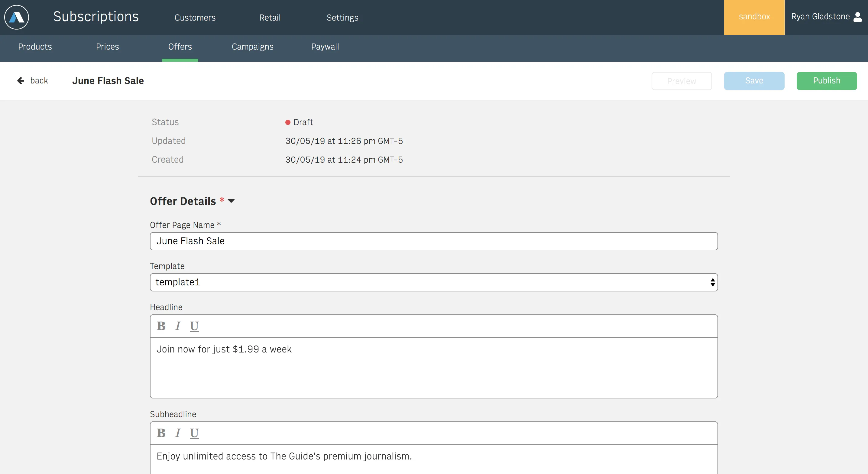The height and width of the screenshot is (474, 868).
Task: Select the Campaigns tab in navigation
Action: pos(252,46)
